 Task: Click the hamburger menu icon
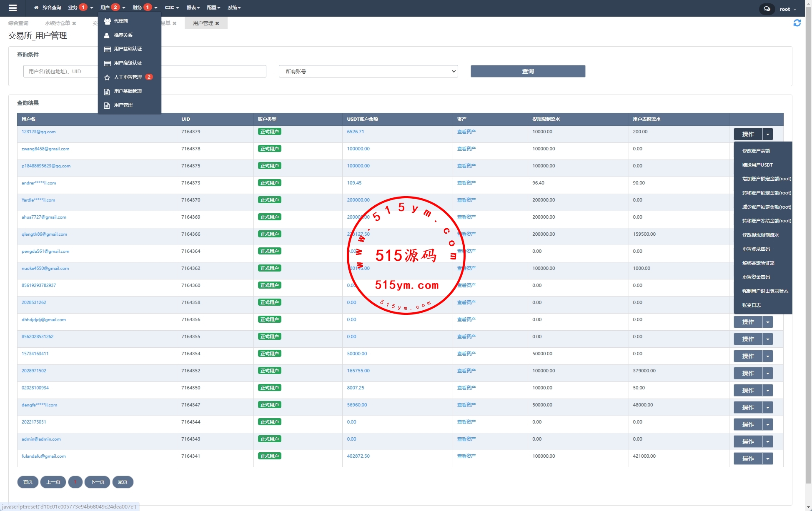(13, 7)
